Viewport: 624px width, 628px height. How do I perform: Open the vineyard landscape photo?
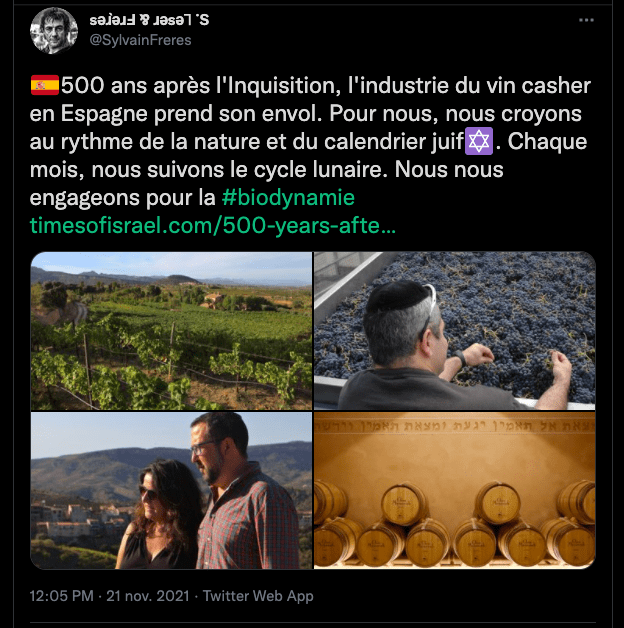pyautogui.click(x=171, y=330)
